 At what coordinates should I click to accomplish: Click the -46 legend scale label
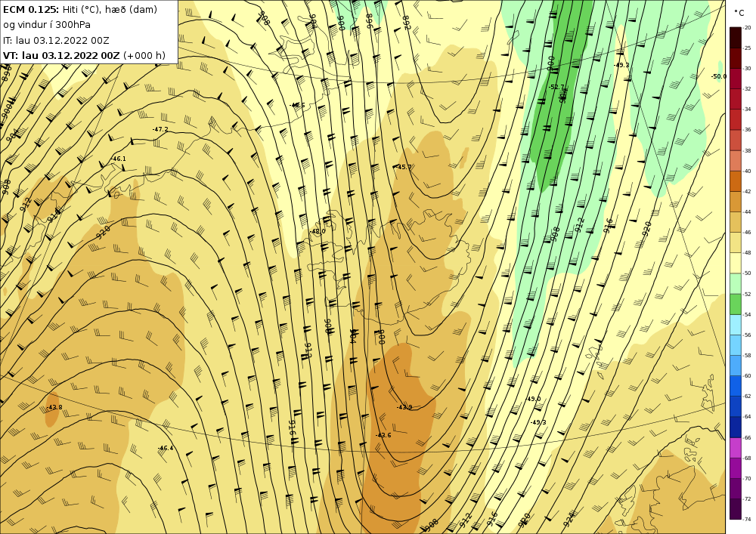[748, 233]
